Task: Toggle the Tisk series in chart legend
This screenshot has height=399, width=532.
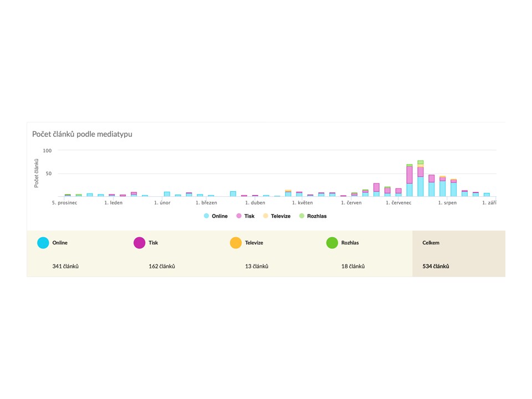Action: point(245,216)
